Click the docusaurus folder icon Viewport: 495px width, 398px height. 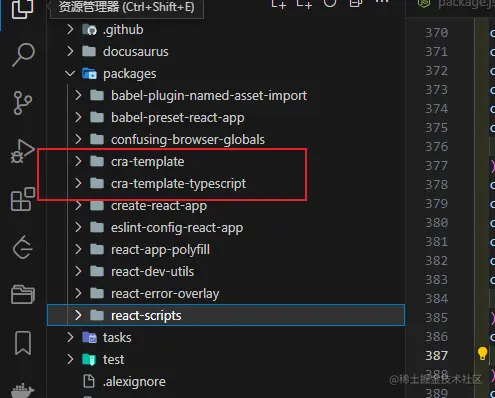(89, 52)
